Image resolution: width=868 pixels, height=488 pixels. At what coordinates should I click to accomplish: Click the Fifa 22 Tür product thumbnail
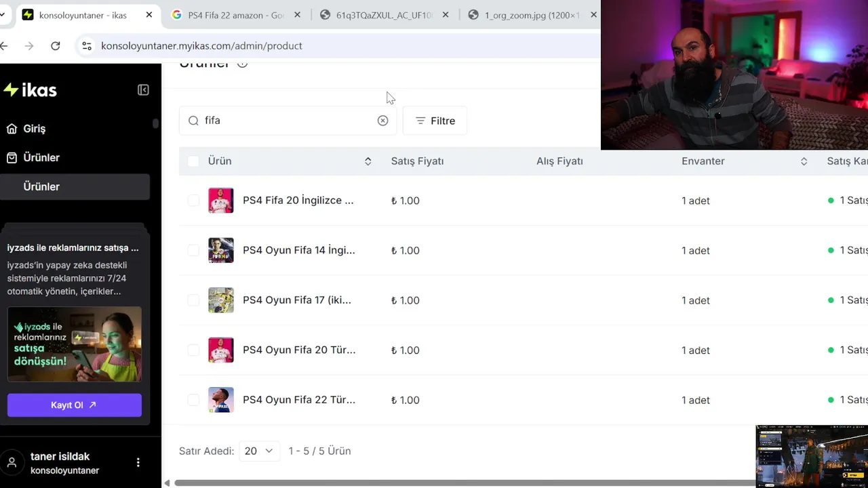221,400
